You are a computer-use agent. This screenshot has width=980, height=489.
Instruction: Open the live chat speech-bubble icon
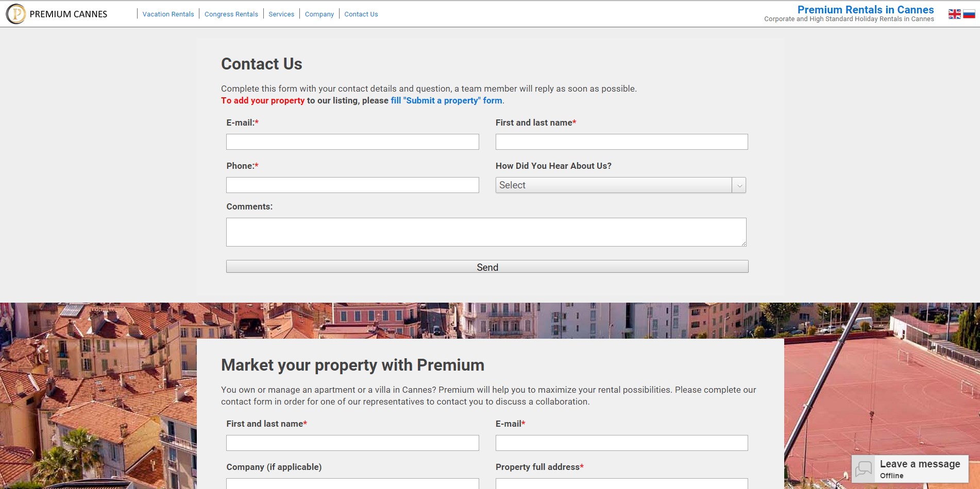863,469
